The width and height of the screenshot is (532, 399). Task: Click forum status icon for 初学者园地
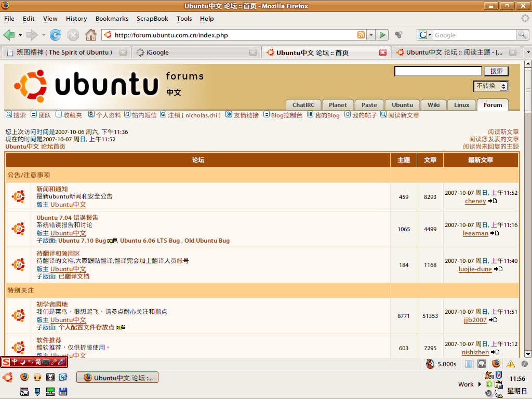[18, 315]
